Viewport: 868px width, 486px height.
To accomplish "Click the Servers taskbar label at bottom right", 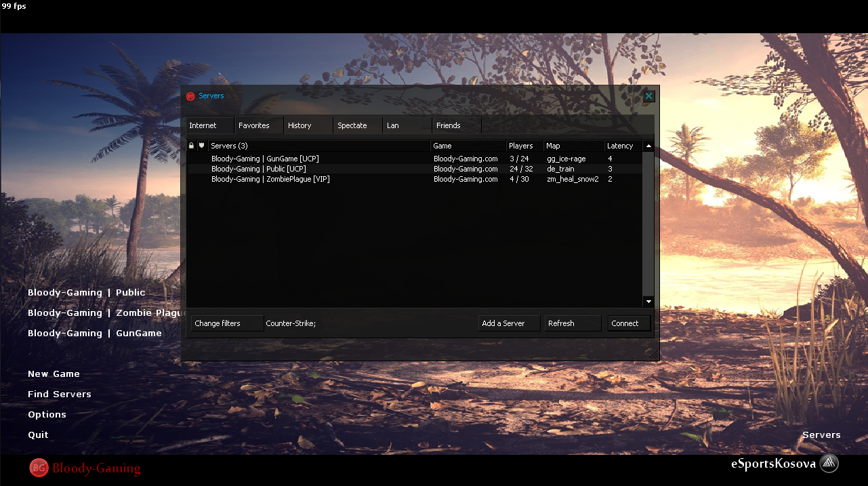I will (x=821, y=435).
